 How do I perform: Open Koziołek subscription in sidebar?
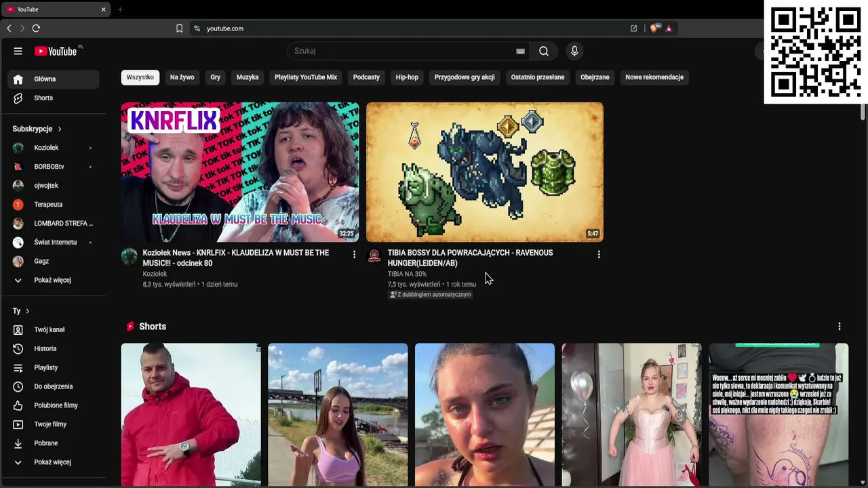point(54,148)
